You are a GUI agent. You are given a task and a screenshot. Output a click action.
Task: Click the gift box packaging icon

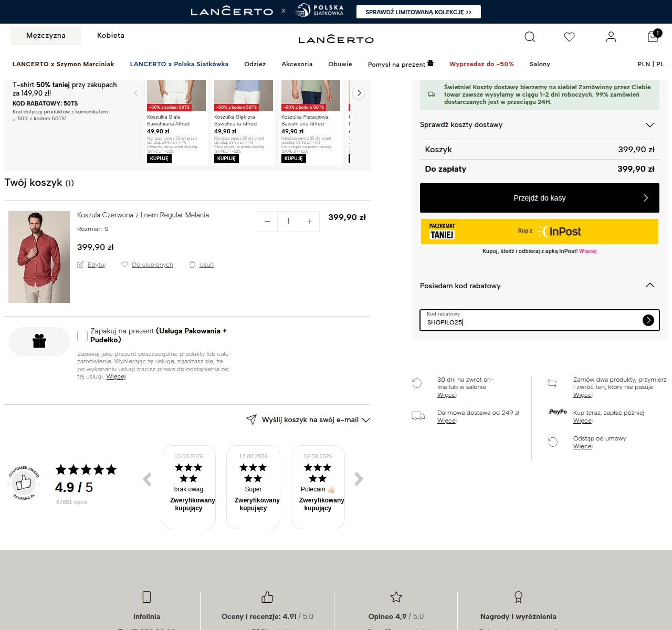(39, 341)
